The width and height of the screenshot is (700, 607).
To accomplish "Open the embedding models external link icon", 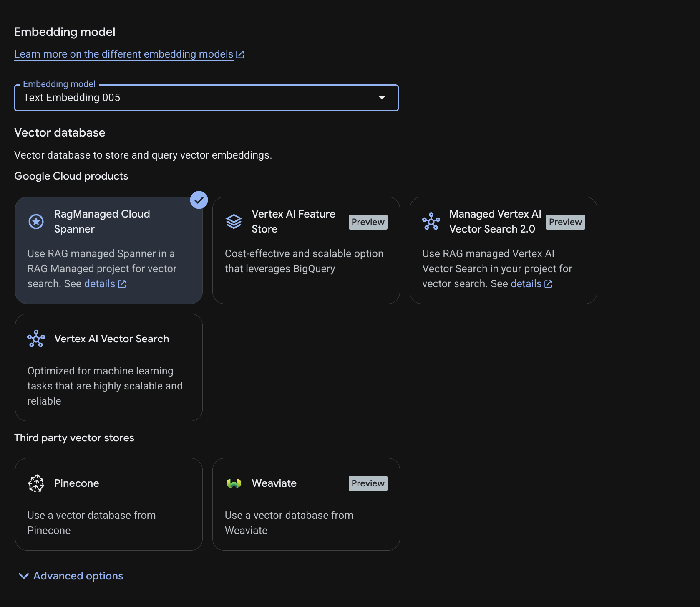I will [240, 54].
